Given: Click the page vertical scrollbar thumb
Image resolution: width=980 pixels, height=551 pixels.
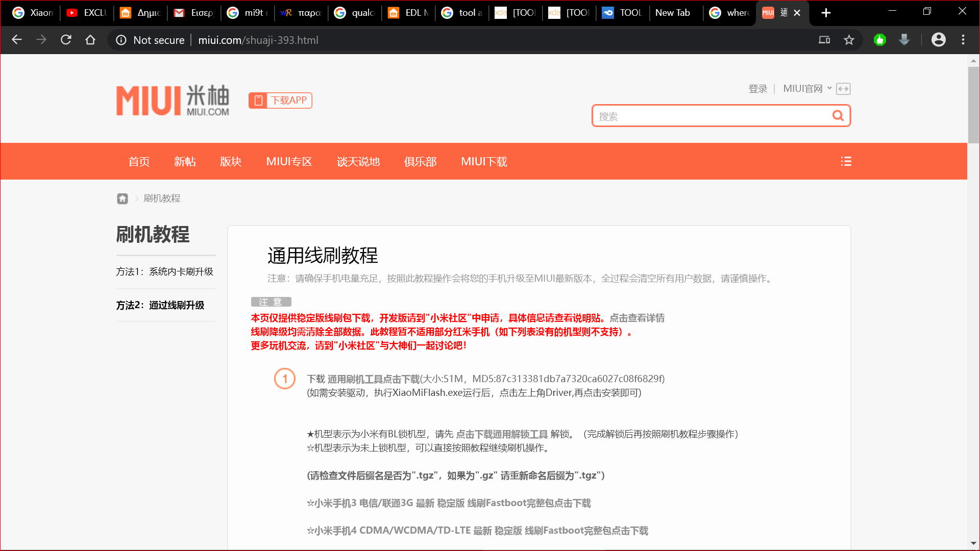Looking at the screenshot, I should [x=973, y=105].
